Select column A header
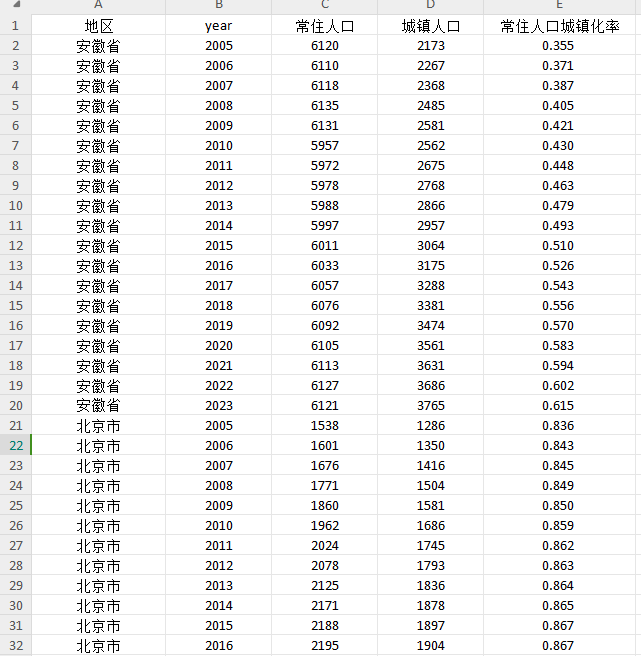 click(x=98, y=6)
